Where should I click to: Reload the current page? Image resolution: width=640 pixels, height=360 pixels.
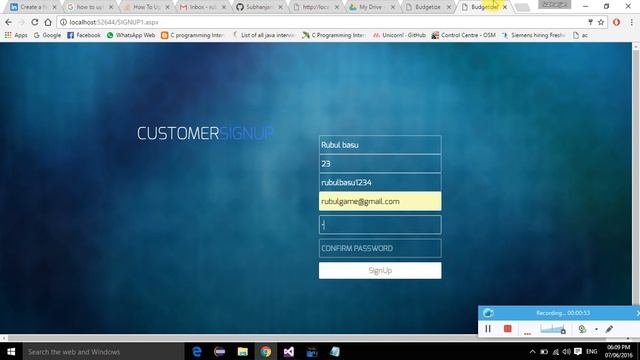[35, 22]
